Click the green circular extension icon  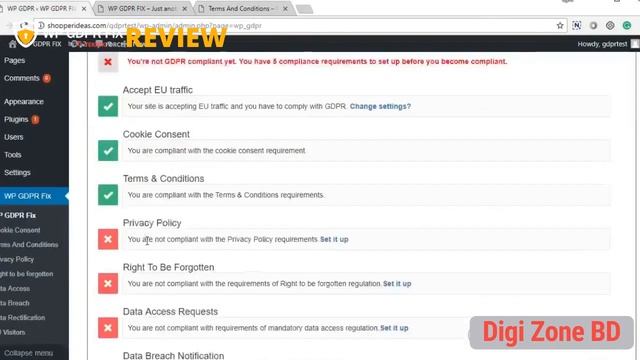(627, 26)
